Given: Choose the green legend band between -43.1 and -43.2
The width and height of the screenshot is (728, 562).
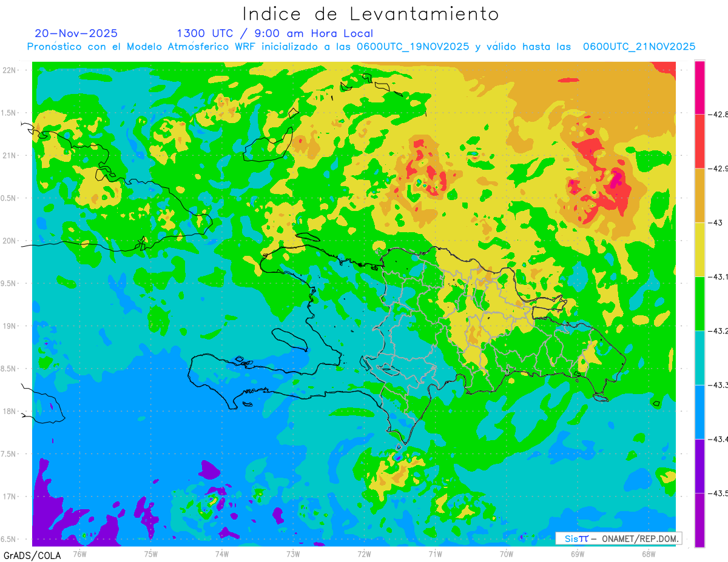Looking at the screenshot, I should click(700, 303).
